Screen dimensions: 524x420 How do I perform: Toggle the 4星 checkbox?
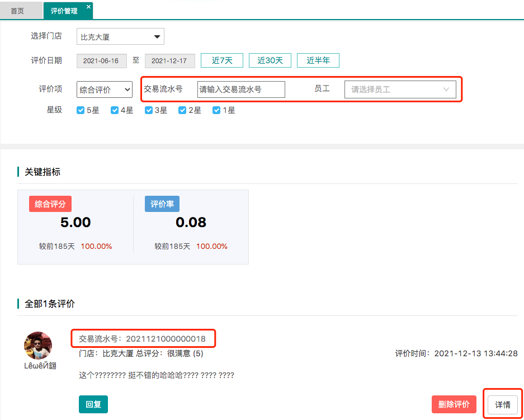click(x=115, y=110)
